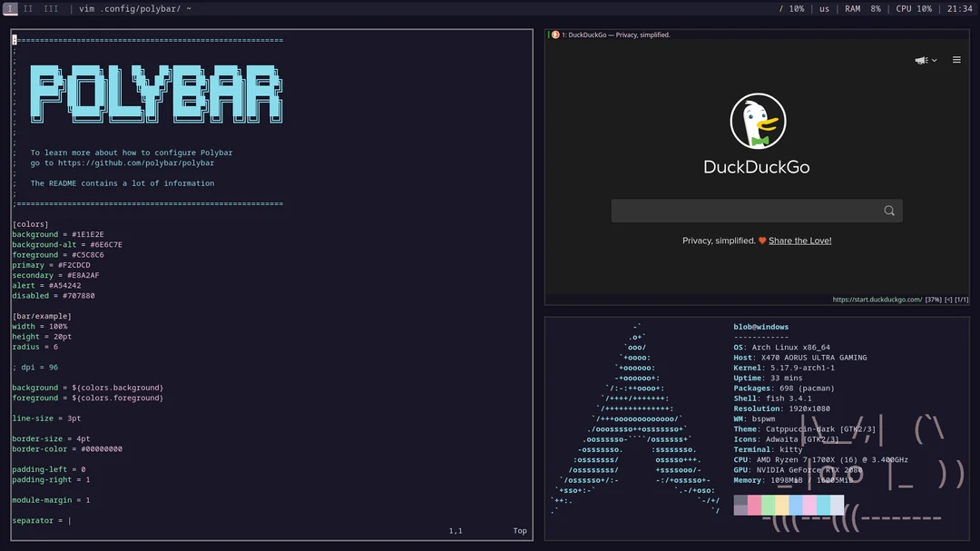Click the magnifying glass search icon

(x=888, y=210)
